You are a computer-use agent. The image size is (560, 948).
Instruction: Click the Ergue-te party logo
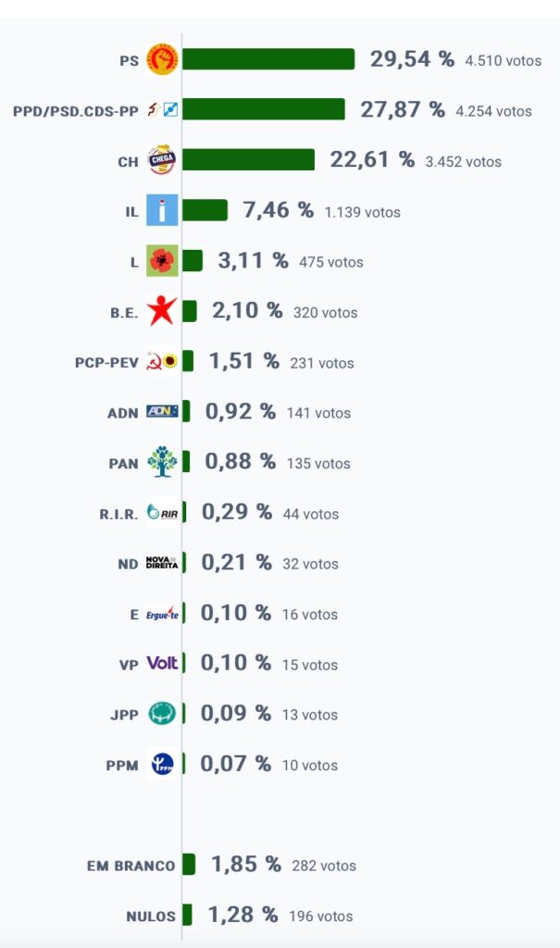click(x=162, y=614)
